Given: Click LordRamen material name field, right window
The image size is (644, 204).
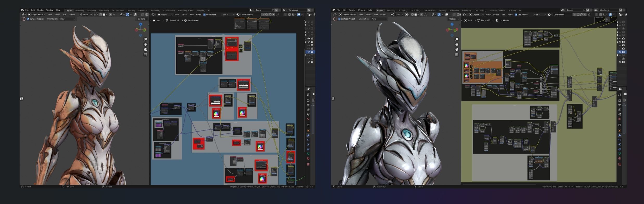Looking at the screenshot, I should (x=562, y=15).
